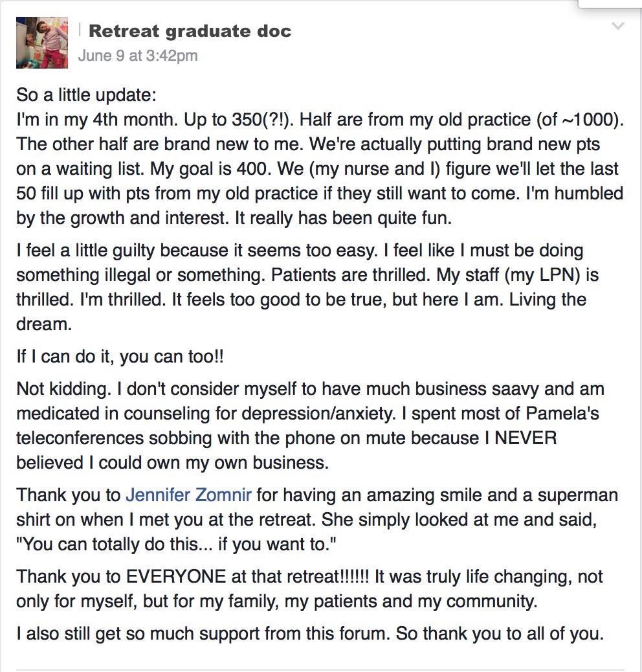Open the Retreat graduate doc author name
This screenshot has width=642, height=672.
click(190, 31)
